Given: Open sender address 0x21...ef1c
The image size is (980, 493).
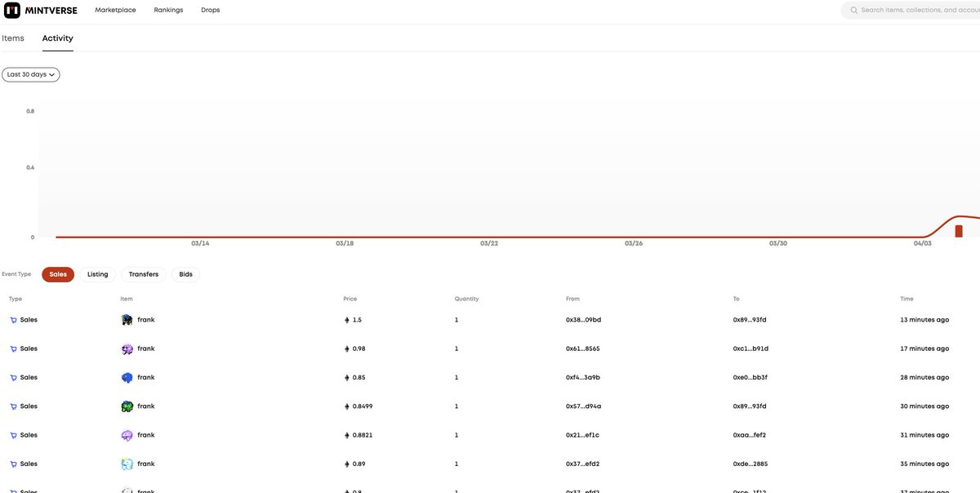Looking at the screenshot, I should click(x=582, y=435).
